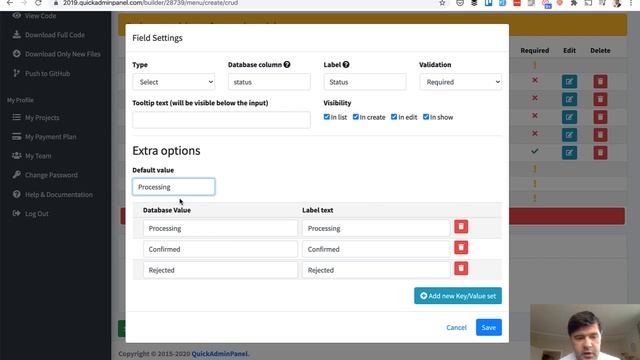Toggle the In list visibility checkbox

point(327,117)
